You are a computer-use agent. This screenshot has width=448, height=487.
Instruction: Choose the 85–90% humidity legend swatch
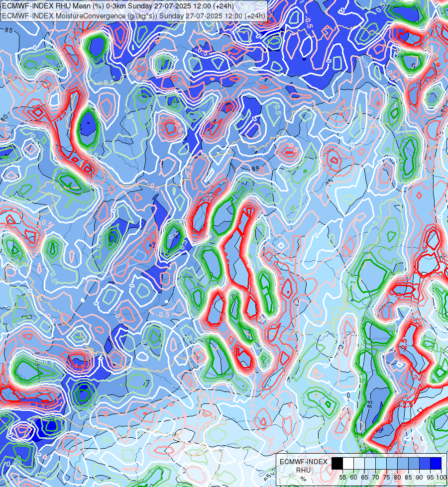(x=414, y=463)
